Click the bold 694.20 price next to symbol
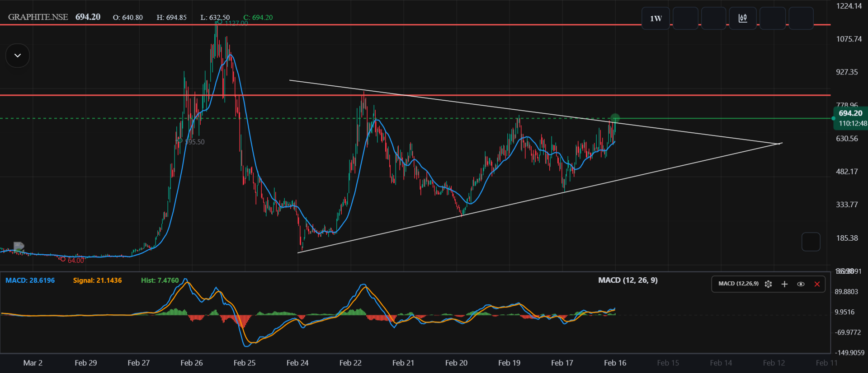 88,17
